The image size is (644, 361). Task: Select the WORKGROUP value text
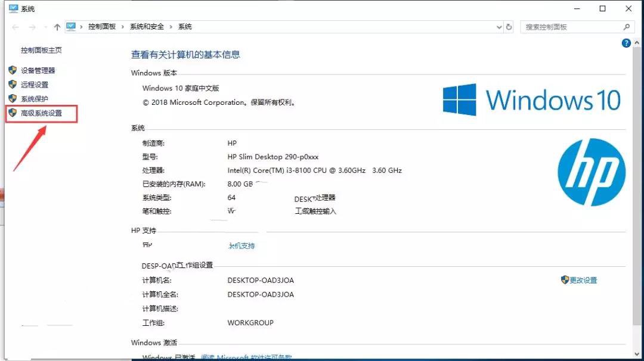[250, 323]
